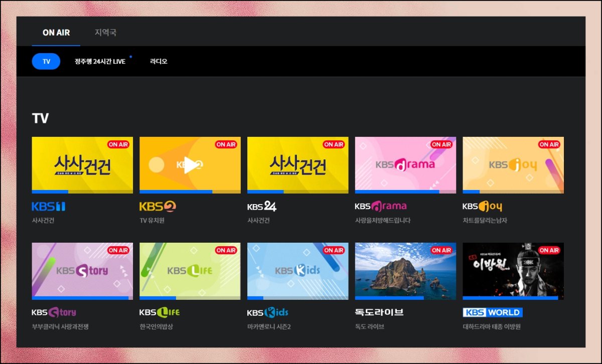Click 사사건건 title under KBS 24 logo
Screen dimensions: 602x364
click(259, 221)
